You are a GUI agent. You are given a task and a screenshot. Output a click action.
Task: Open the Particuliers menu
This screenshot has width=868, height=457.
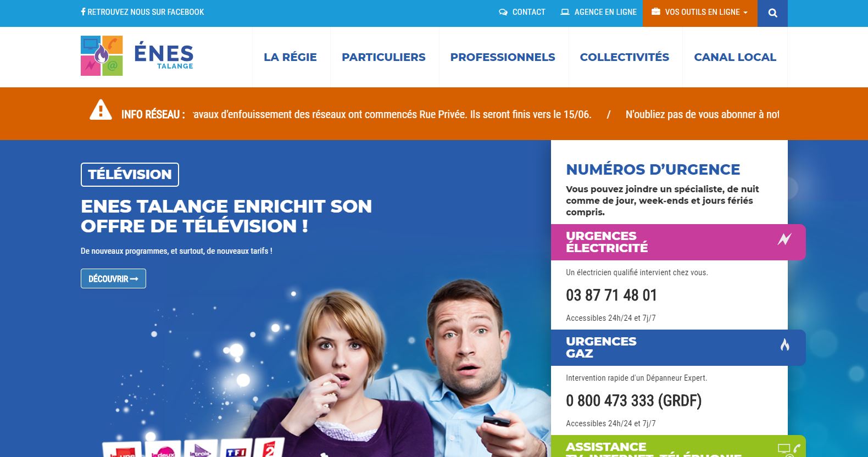pyautogui.click(x=383, y=57)
